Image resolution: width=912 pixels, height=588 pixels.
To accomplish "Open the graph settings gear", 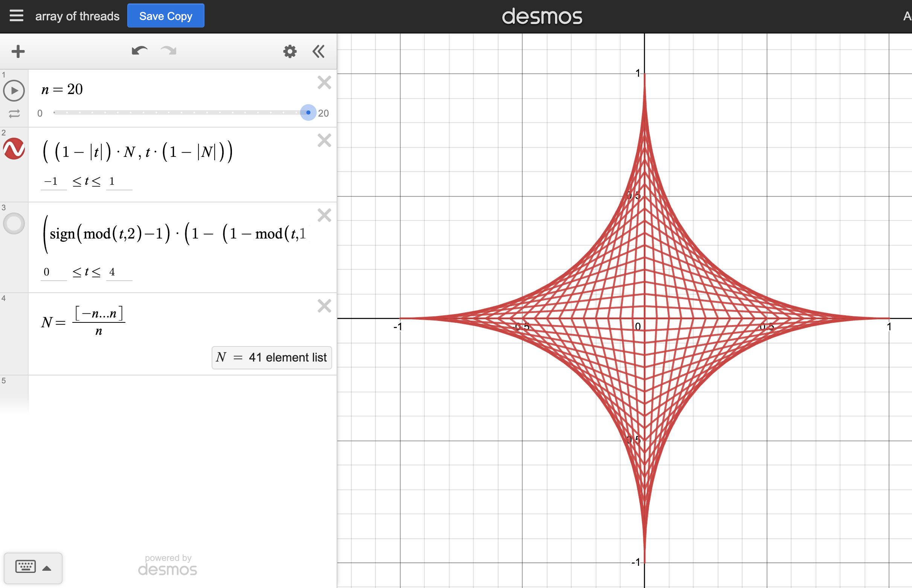I will pyautogui.click(x=289, y=51).
